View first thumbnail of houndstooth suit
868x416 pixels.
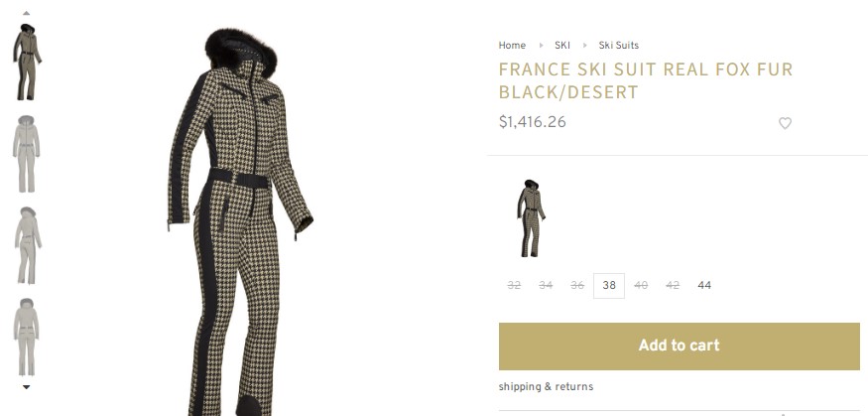coord(27,62)
